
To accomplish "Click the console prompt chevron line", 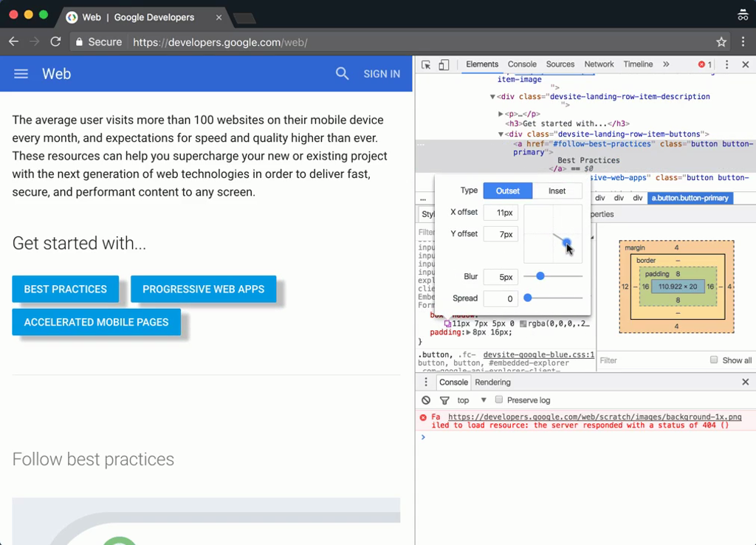I will point(585,437).
